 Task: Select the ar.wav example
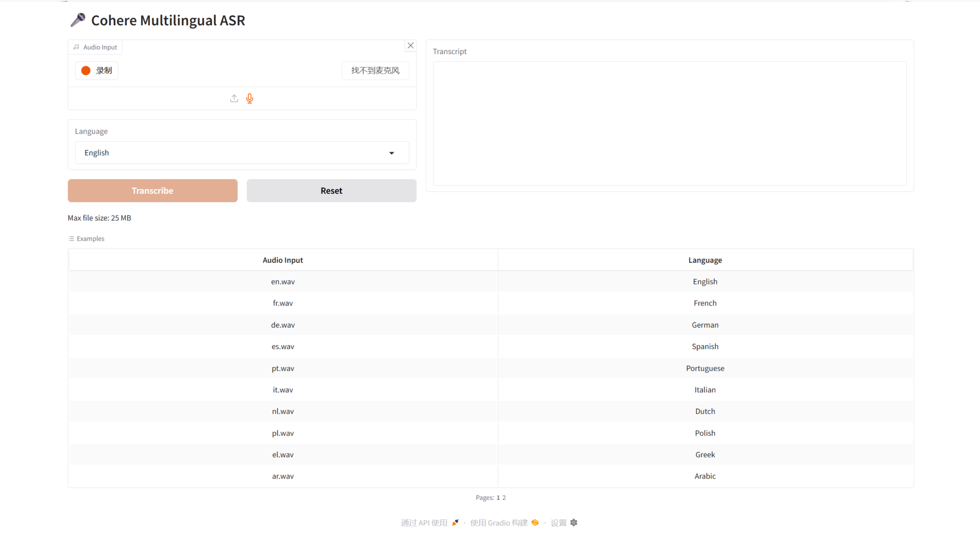(x=283, y=476)
